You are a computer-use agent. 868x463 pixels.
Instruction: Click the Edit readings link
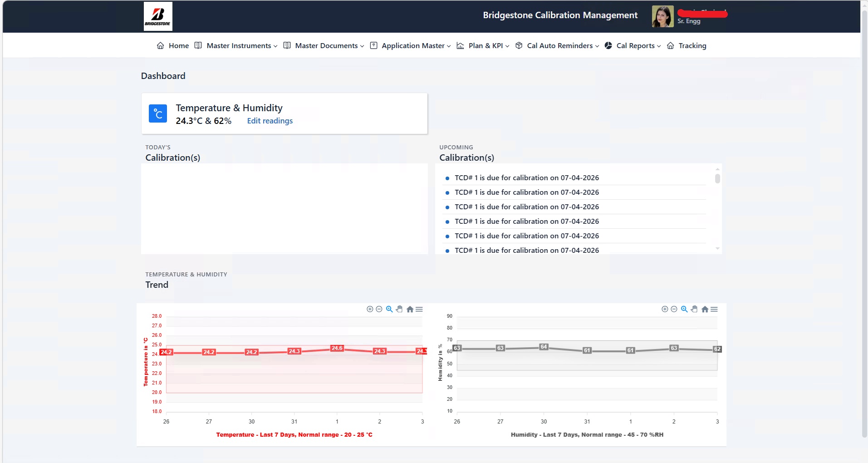tap(270, 121)
